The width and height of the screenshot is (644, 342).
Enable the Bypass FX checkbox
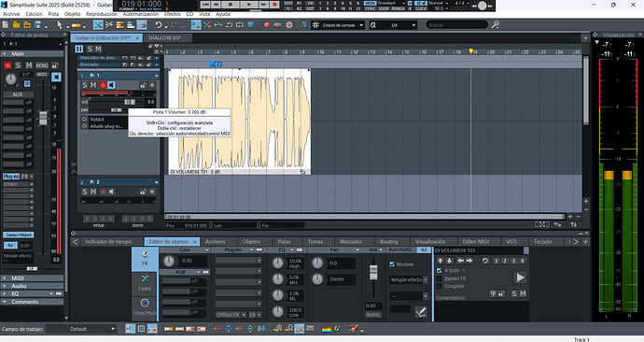point(439,278)
